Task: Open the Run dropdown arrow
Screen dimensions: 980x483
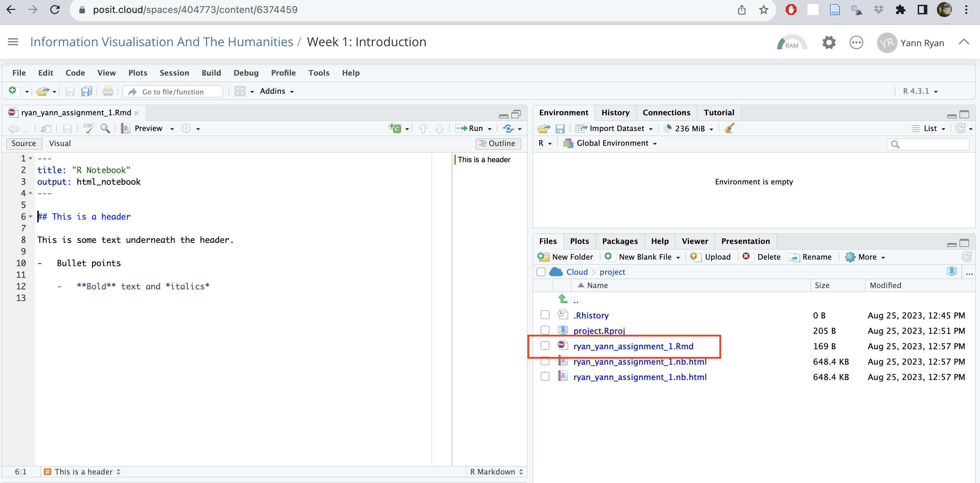Action: tap(490, 129)
